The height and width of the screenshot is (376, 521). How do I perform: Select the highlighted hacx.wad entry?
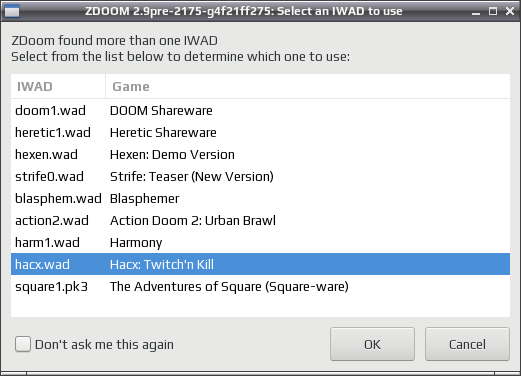pyautogui.click(x=260, y=264)
